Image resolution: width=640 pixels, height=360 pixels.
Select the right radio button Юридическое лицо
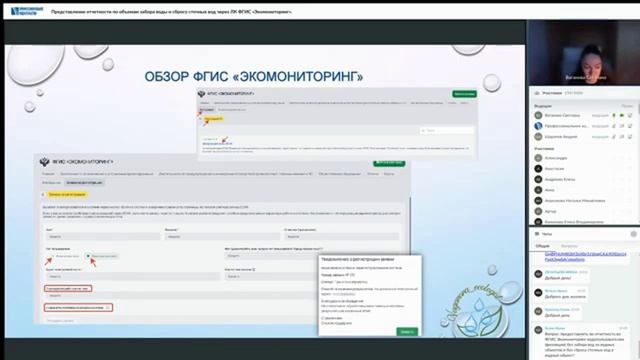point(88,256)
